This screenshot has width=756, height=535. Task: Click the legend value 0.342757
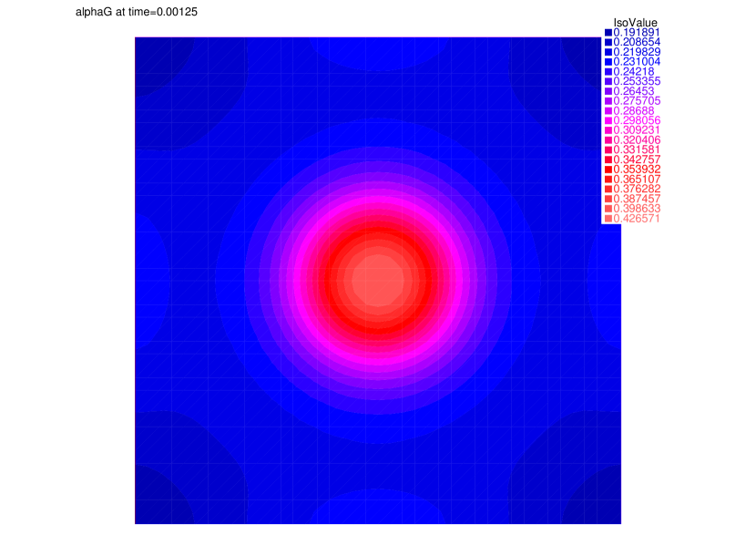point(637,159)
